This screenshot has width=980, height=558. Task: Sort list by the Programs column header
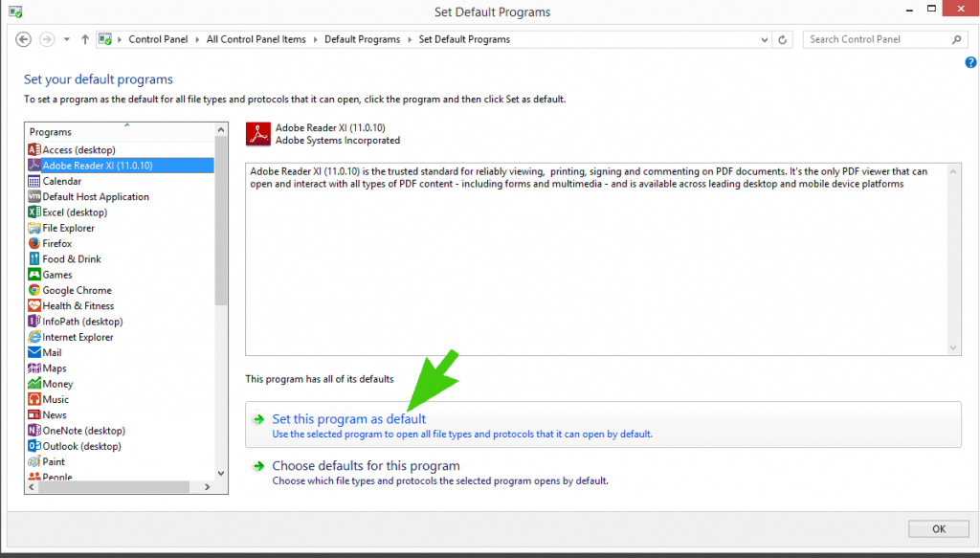(x=120, y=132)
